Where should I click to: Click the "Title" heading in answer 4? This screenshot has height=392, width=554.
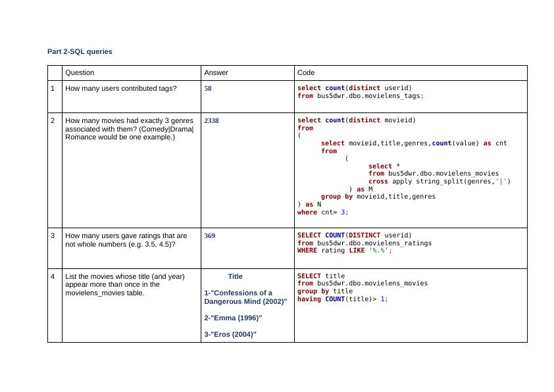[235, 276]
